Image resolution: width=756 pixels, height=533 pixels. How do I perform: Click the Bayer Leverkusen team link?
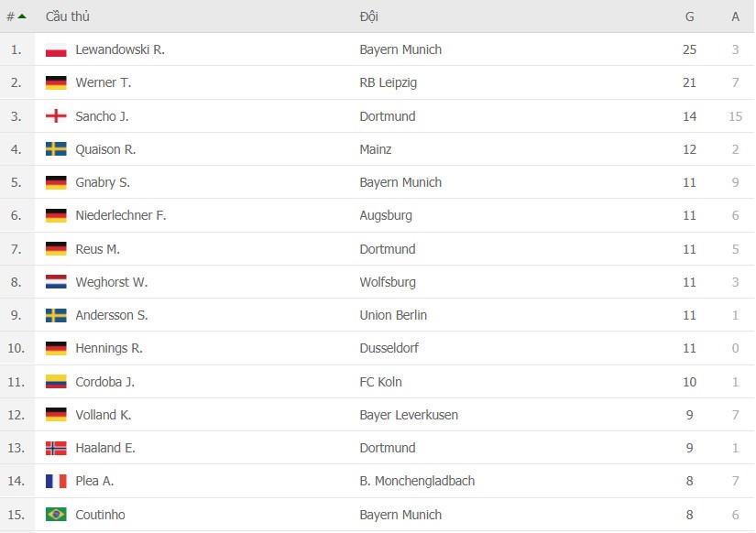(409, 415)
